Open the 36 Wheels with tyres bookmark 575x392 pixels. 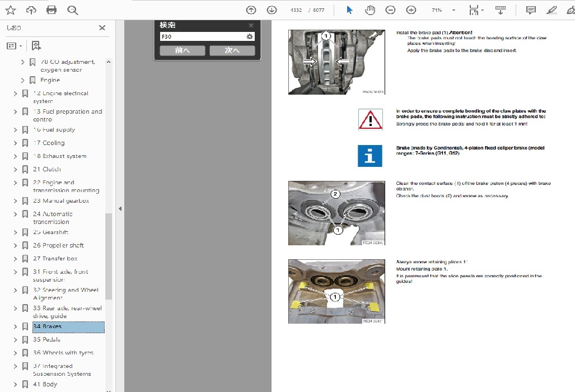coord(63,353)
